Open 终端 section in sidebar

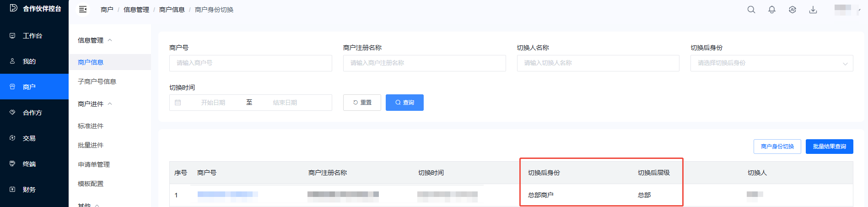tap(29, 164)
